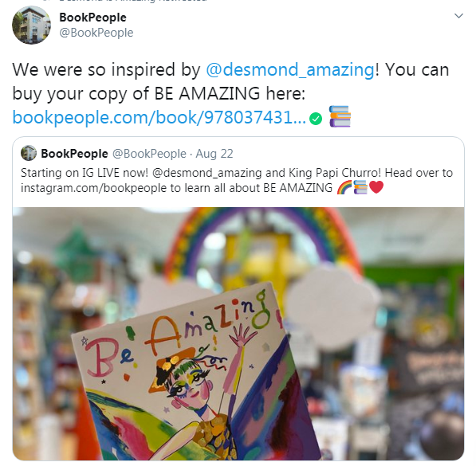
Task: Click the books emoji in quoted tweet
Action: click(360, 187)
